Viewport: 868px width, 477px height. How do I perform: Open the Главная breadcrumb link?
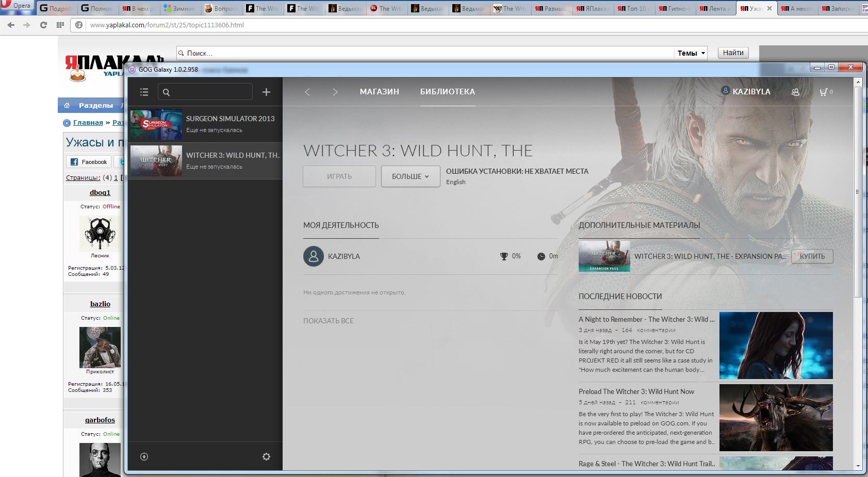tap(88, 122)
